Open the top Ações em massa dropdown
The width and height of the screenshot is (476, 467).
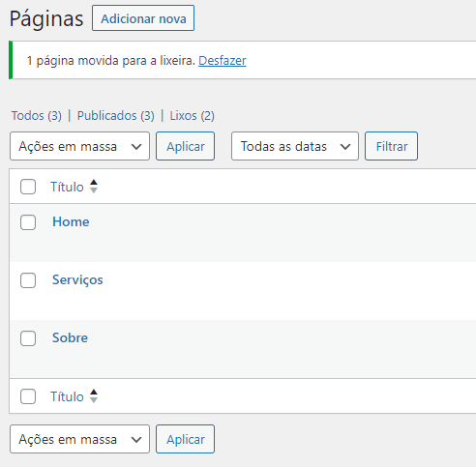(80, 146)
